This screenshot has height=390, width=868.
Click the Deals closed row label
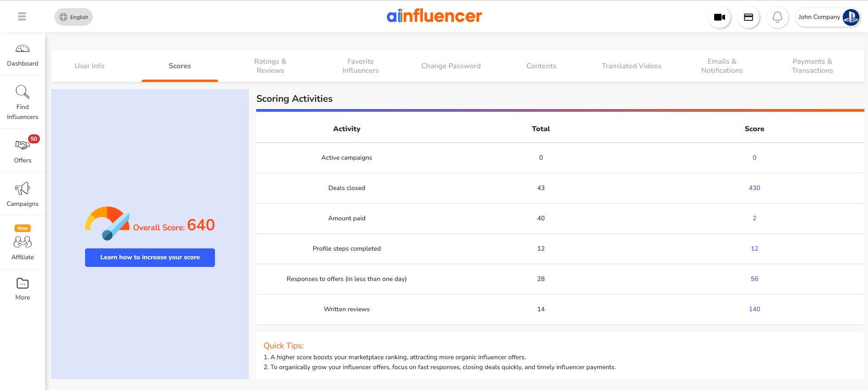pos(347,188)
